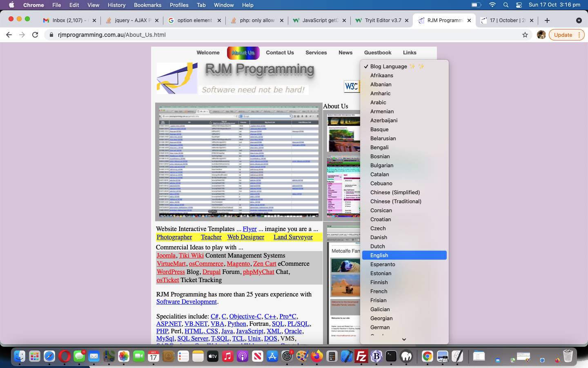The width and height of the screenshot is (588, 368).
Task: Open the Welcome page in site navigation
Action: [208, 53]
